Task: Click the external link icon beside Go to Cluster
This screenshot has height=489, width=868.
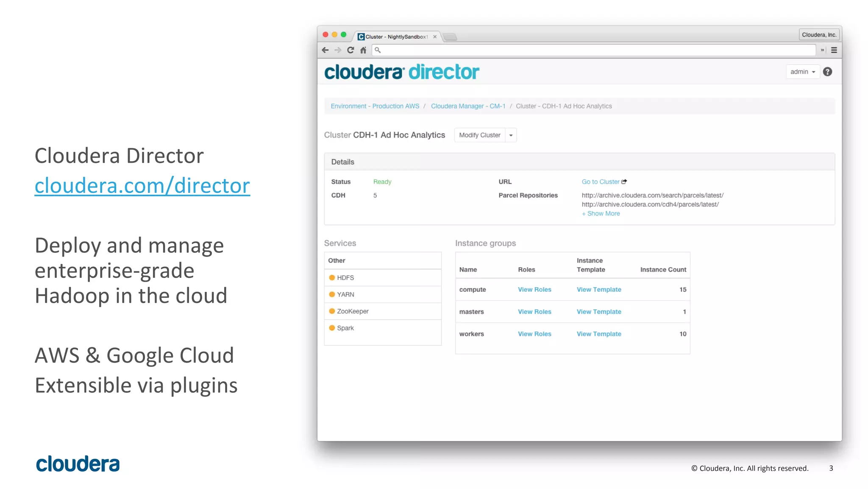Action: point(624,182)
